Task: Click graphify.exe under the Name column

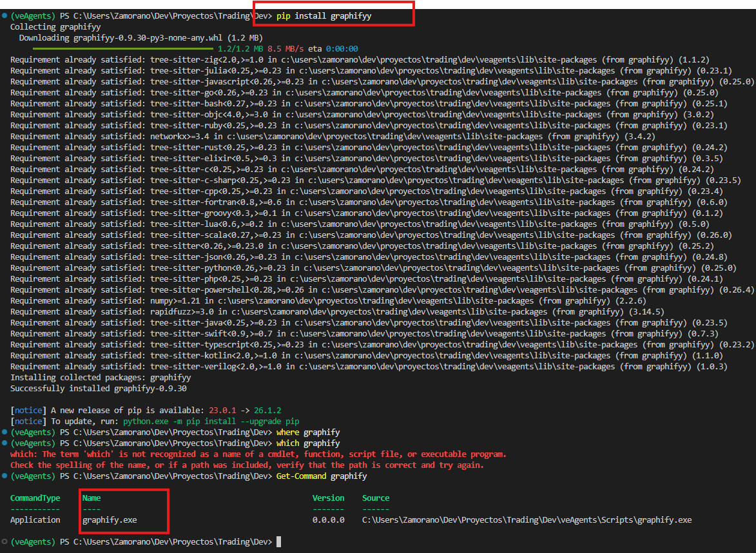Action: point(110,519)
